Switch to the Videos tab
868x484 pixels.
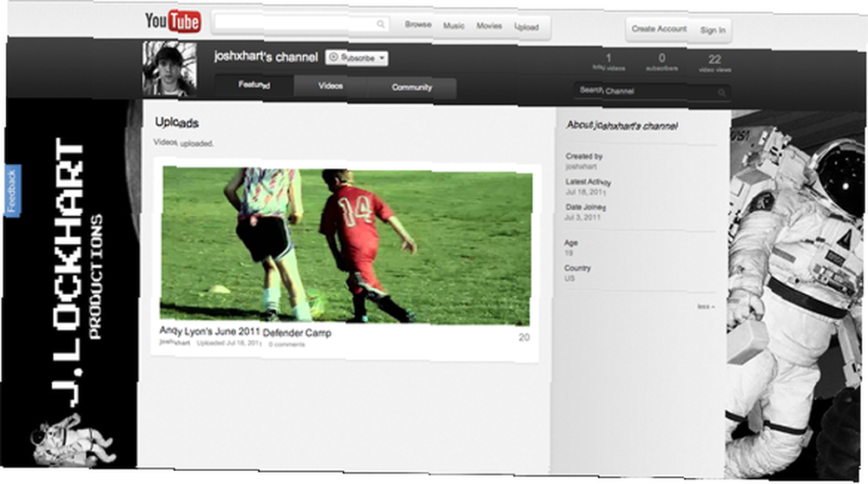[331, 86]
